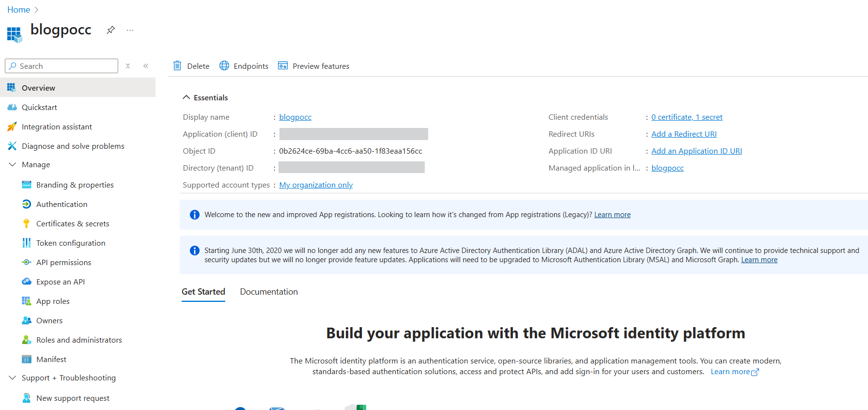Open Overview in the sidebar
This screenshot has width=868, height=410.
tap(77, 88)
